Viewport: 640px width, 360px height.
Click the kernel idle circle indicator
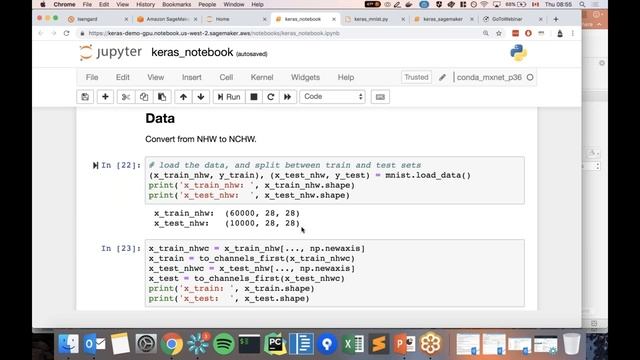pos(530,77)
